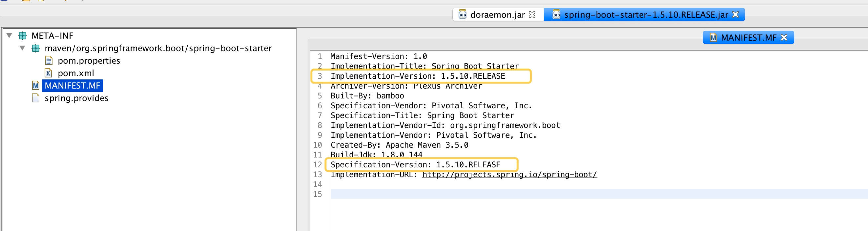
Task: Open the projects.spring.io/spring-boot link
Action: [509, 175]
